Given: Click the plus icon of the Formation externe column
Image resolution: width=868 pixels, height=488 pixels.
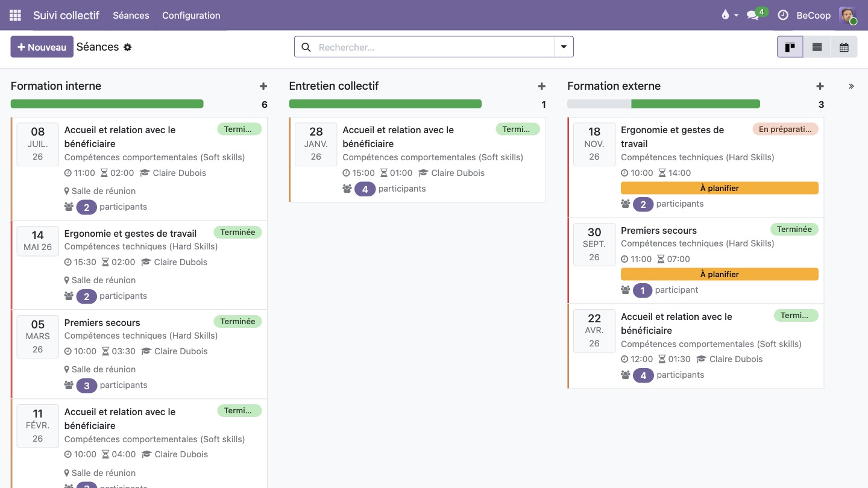Looking at the screenshot, I should pyautogui.click(x=820, y=86).
